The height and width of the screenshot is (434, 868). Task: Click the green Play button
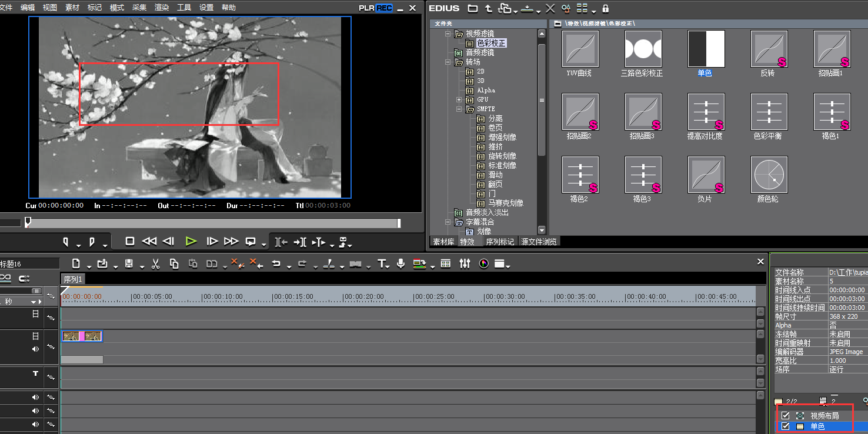[191, 241]
